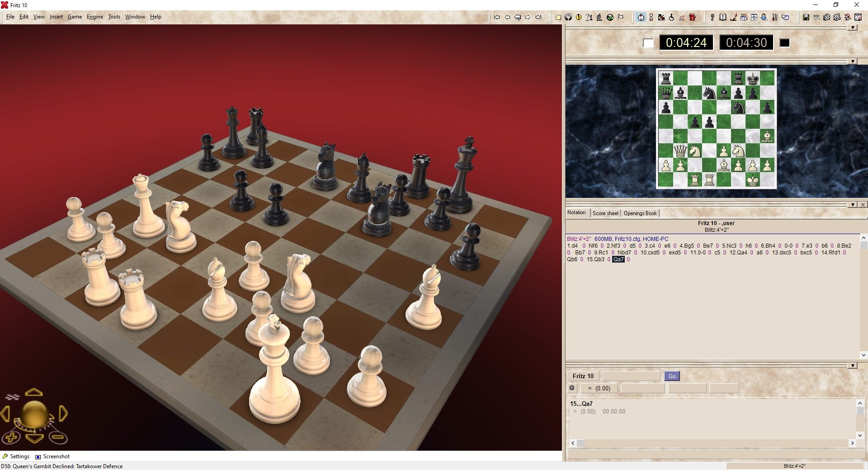Select highlighted move Qa7 in notation
Image resolution: width=868 pixels, height=470 pixels.
click(x=618, y=259)
